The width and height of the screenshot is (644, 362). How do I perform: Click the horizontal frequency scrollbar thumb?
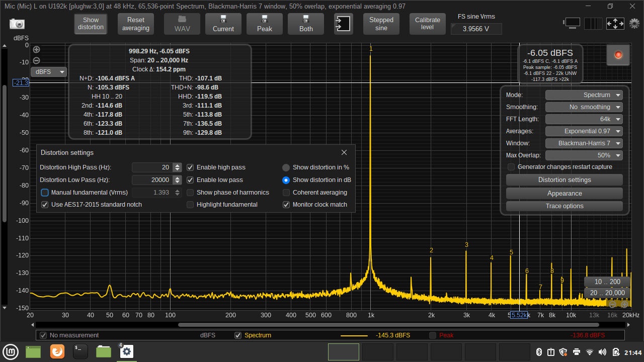(x=388, y=325)
